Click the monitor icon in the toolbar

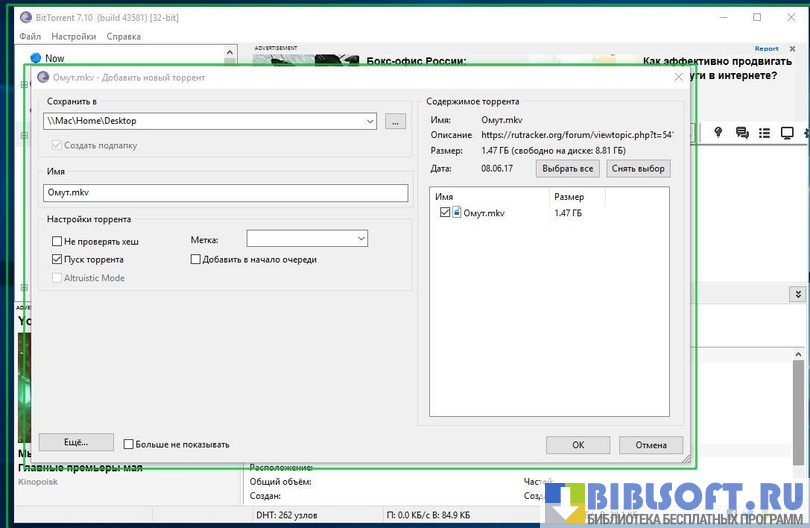[787, 133]
